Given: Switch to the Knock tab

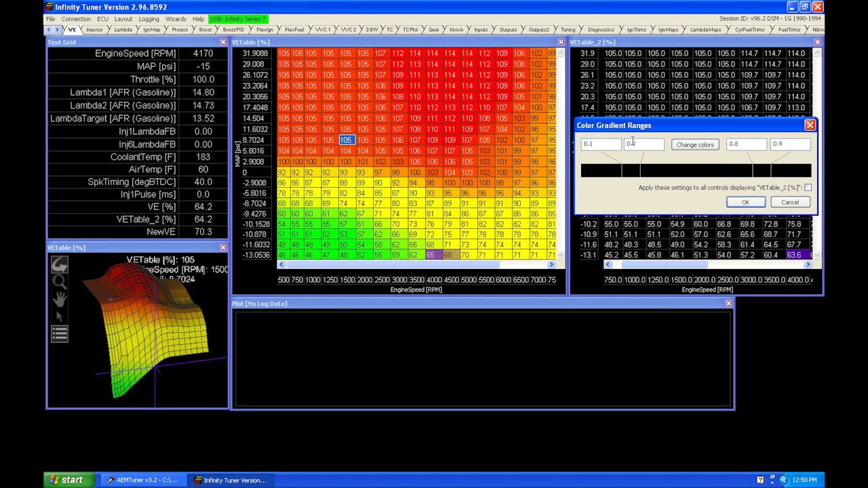Looking at the screenshot, I should (456, 29).
